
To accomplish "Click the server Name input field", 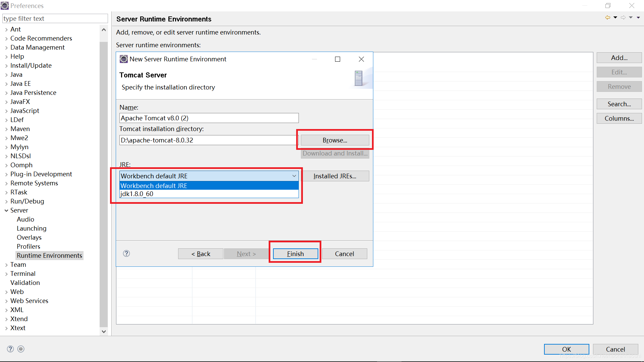I will (209, 118).
